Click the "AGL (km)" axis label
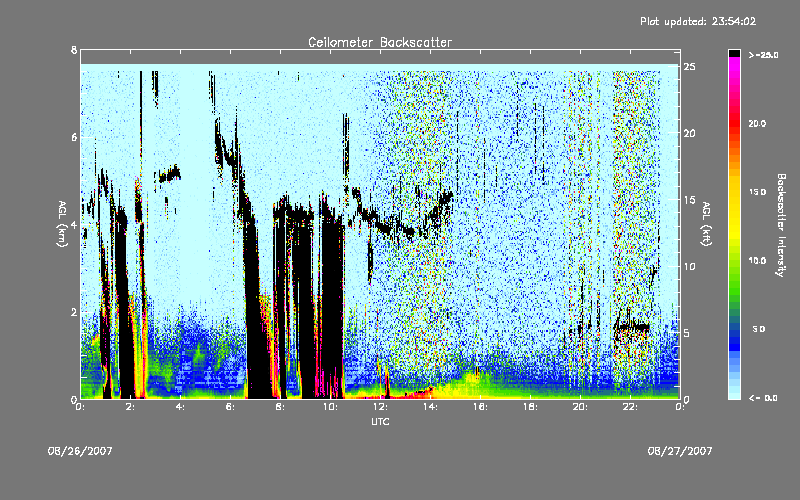 pyautogui.click(x=62, y=224)
